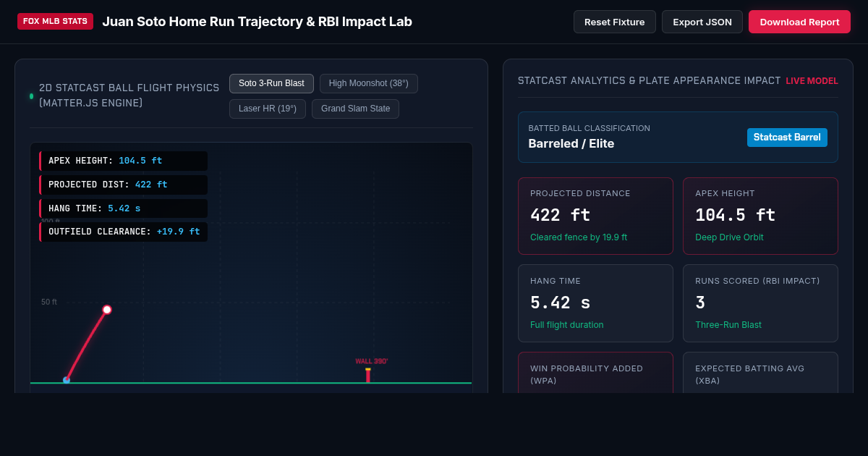Click the 50 ft axis label
The height and width of the screenshot is (456, 868).
[49, 302]
